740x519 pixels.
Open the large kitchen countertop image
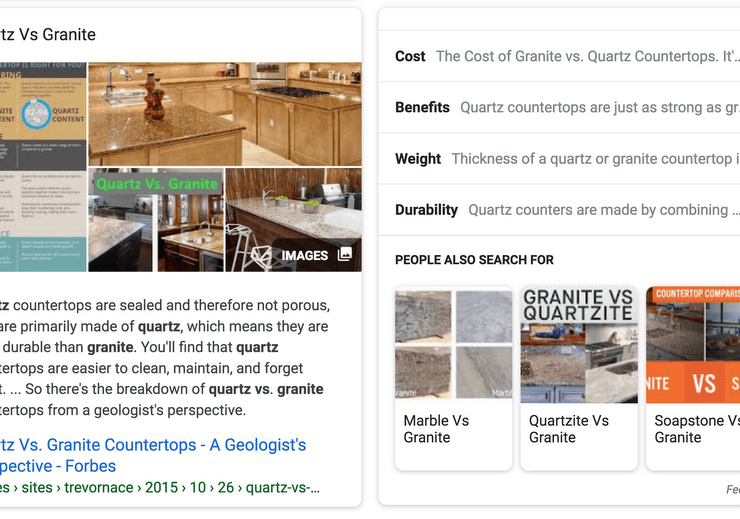(225, 114)
